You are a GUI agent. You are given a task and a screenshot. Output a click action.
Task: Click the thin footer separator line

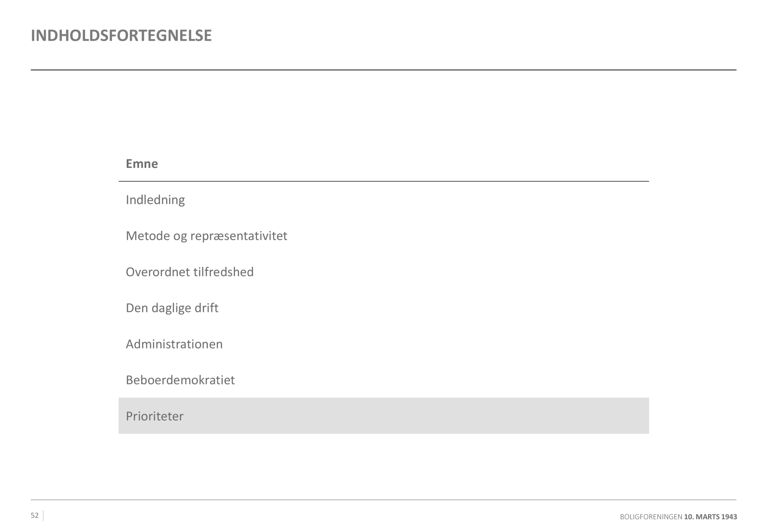pyautogui.click(x=383, y=500)
